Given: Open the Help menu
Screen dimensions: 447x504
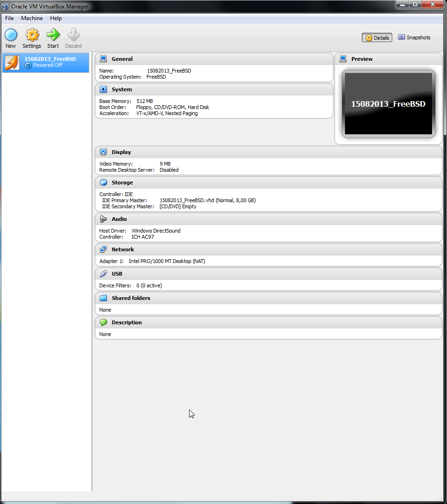Looking at the screenshot, I should (x=56, y=18).
